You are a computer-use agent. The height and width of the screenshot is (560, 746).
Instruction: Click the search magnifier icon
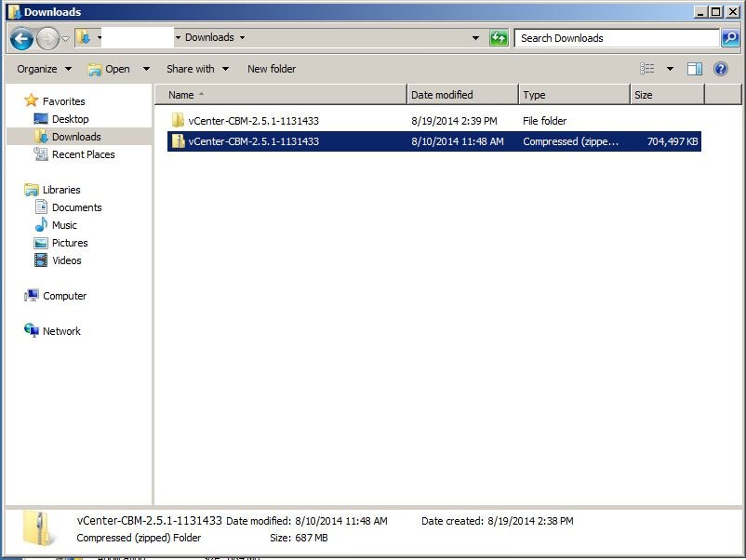[x=730, y=38]
